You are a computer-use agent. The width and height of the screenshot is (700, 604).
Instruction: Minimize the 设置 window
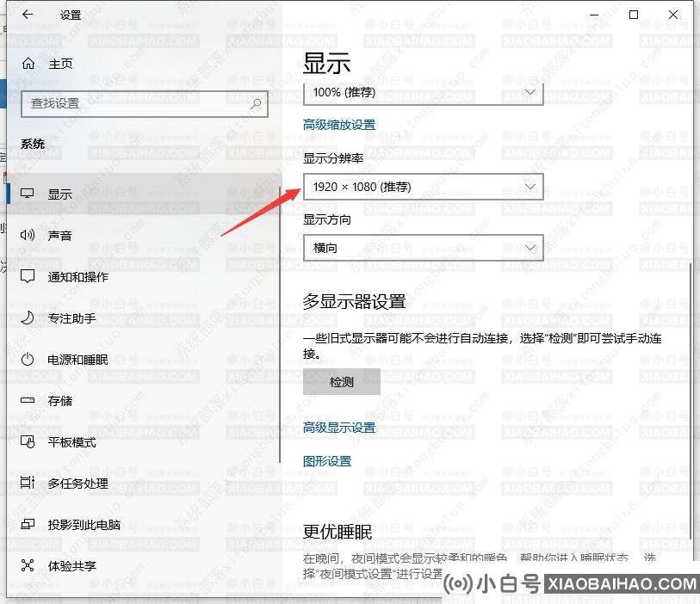point(594,15)
